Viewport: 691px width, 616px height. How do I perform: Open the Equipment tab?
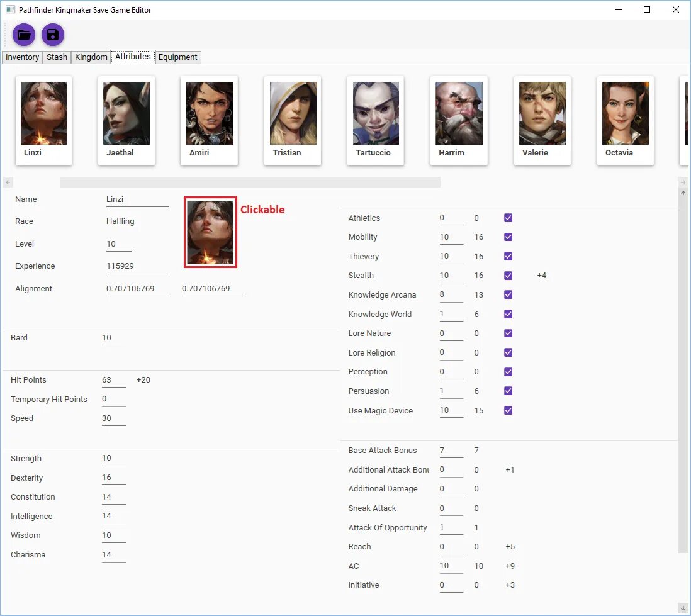177,57
